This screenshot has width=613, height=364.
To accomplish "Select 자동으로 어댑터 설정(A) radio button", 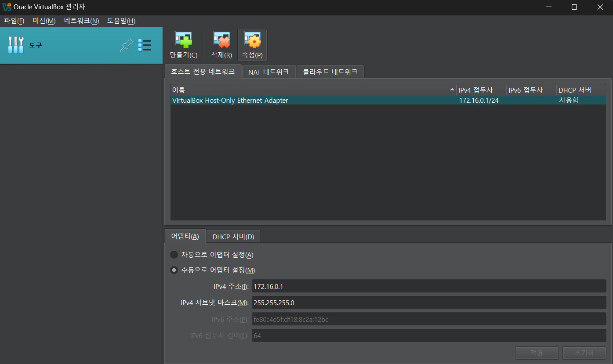I will pyautogui.click(x=174, y=255).
